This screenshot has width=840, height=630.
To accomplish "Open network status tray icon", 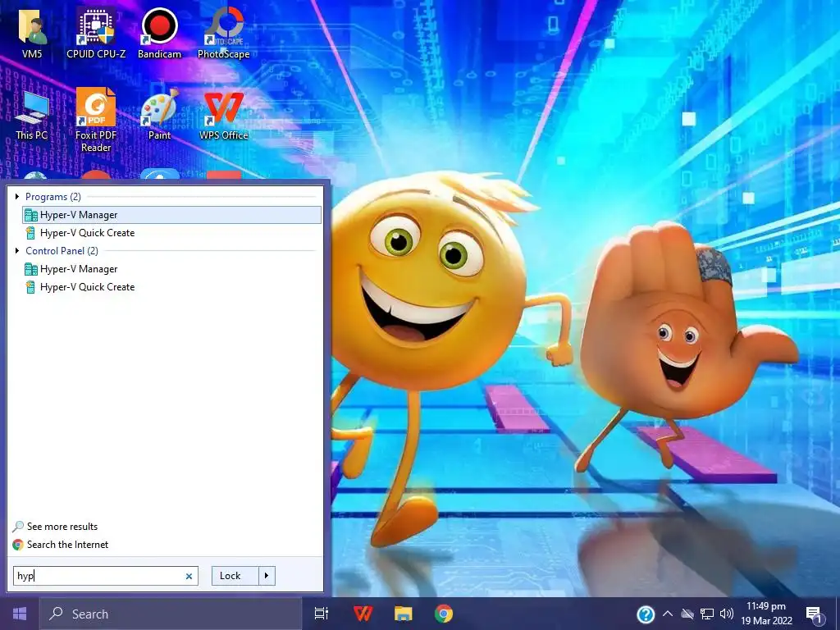I will coord(707,614).
